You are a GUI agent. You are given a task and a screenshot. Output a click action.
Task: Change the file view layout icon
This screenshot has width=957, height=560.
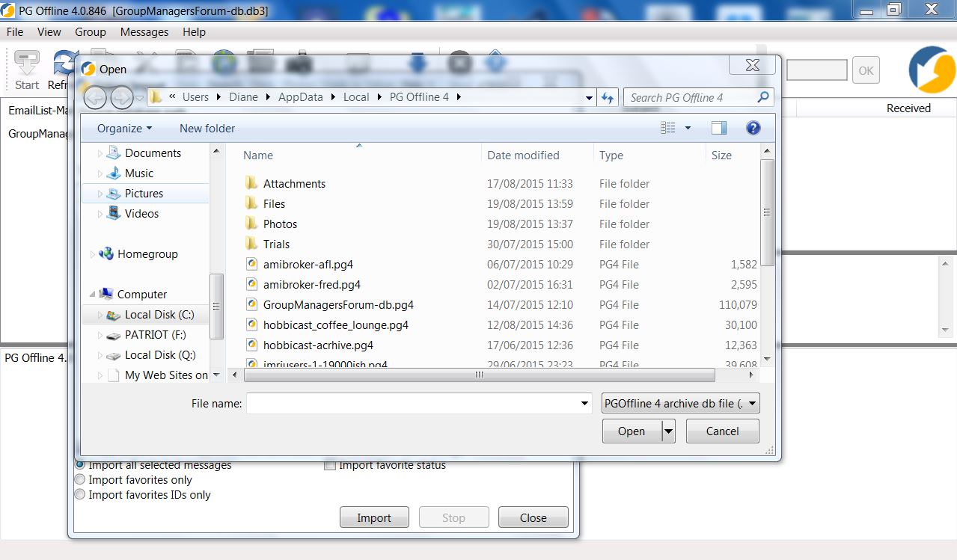(x=668, y=128)
